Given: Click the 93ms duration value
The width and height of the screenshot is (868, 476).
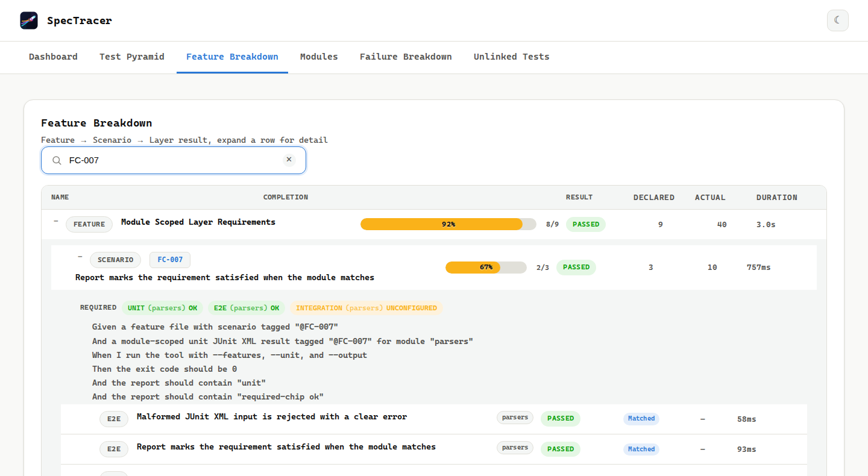Looking at the screenshot, I should 746,449.
